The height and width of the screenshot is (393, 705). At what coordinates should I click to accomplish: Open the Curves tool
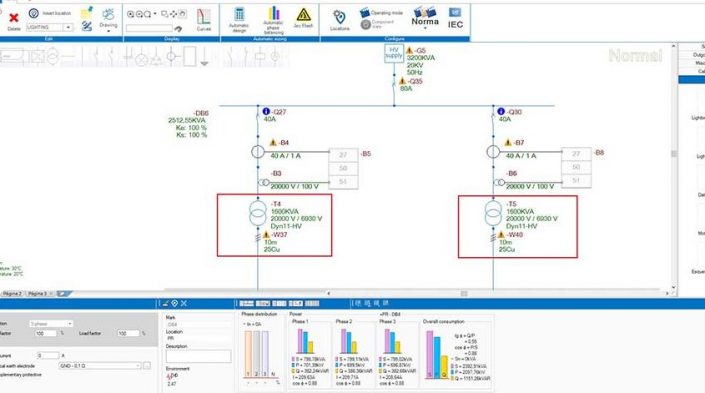click(x=204, y=20)
